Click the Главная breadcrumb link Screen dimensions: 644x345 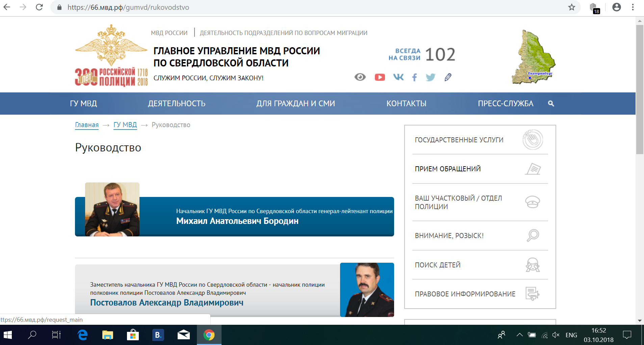click(87, 125)
